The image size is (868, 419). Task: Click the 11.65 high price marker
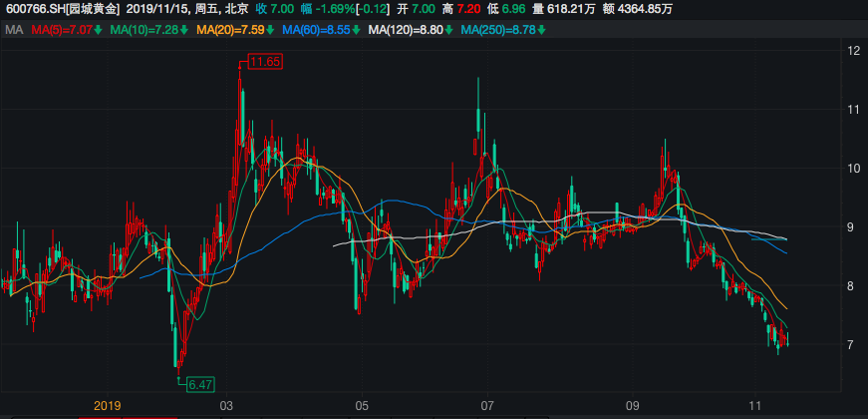point(265,62)
